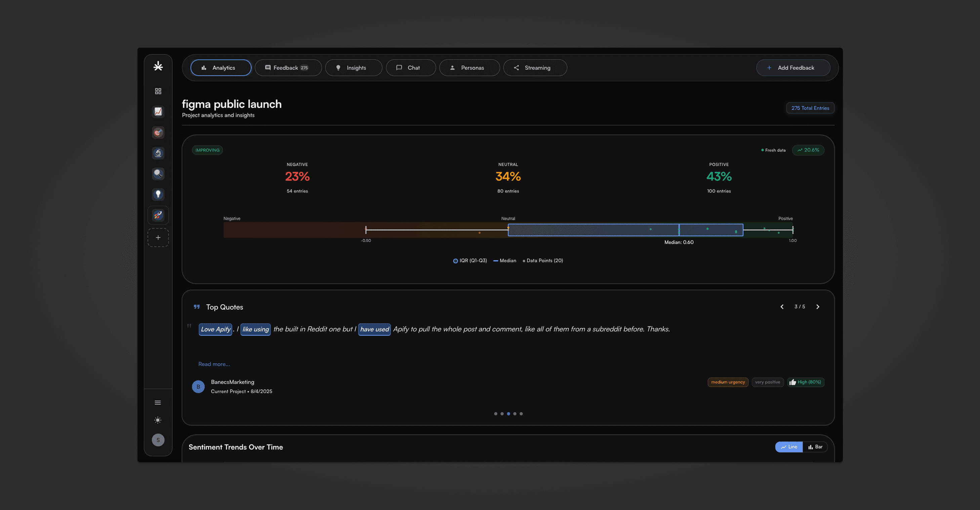Switch the trends chart to Bar view
The height and width of the screenshot is (510, 980).
click(x=815, y=447)
